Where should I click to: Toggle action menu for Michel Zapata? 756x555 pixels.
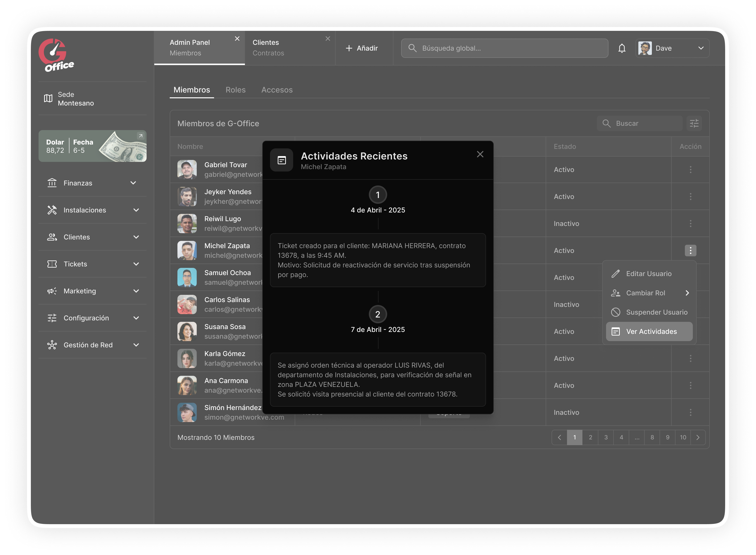[x=690, y=250]
